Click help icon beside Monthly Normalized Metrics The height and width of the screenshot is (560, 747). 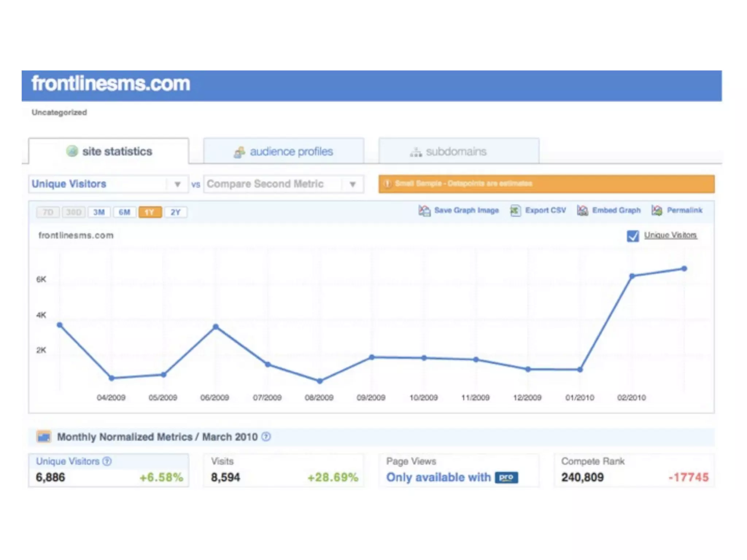click(266, 436)
